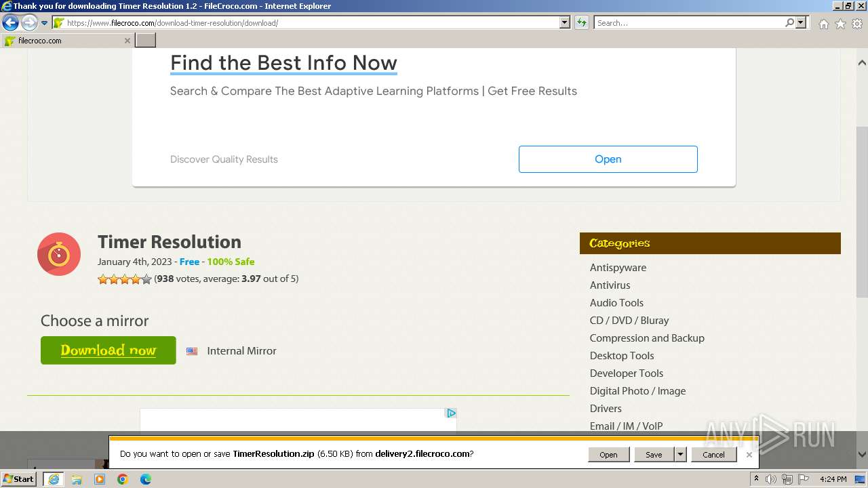Go forward with the browser Forward arrow

click(x=29, y=23)
